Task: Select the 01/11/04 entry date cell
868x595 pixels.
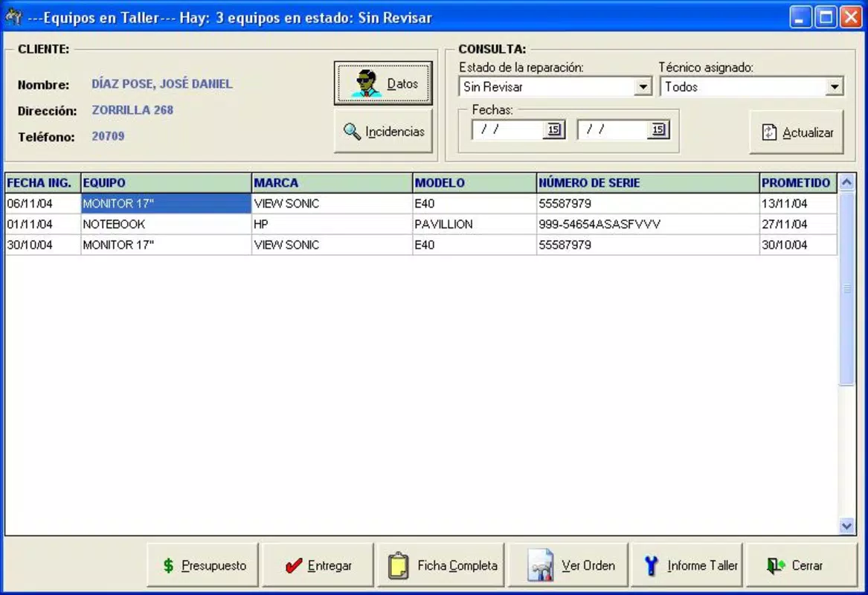Action: click(42, 224)
